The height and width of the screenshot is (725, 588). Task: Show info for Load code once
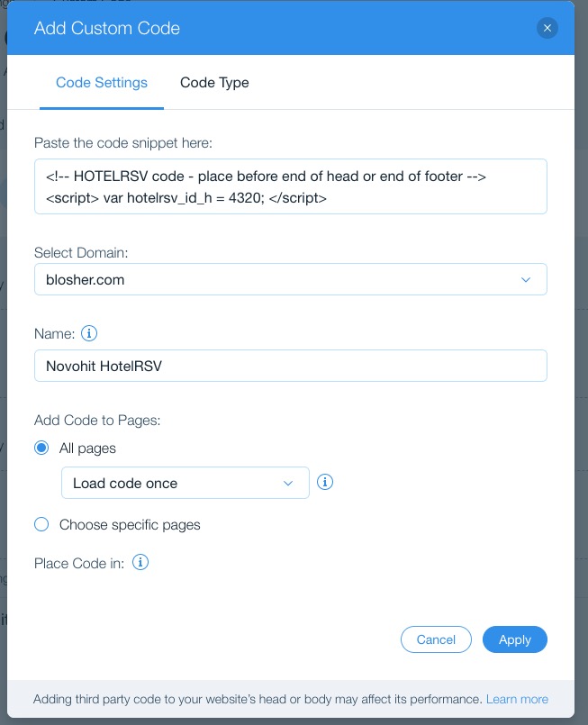pos(324,482)
